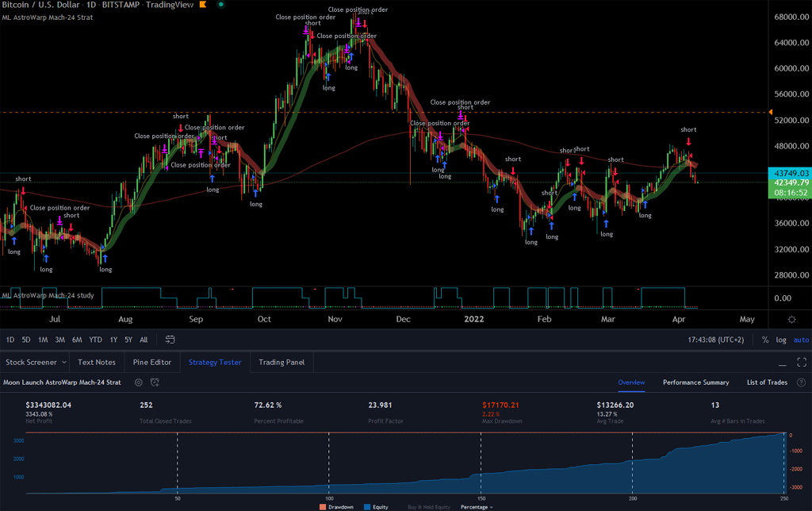812x511 pixels.
Task: Set the range to 1Y
Action: (113, 340)
